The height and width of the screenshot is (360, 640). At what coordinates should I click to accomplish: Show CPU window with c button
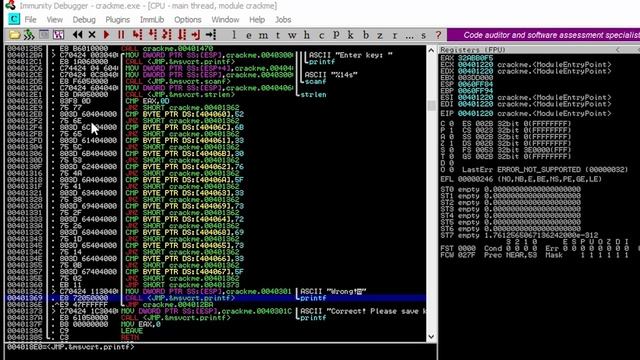321,35
